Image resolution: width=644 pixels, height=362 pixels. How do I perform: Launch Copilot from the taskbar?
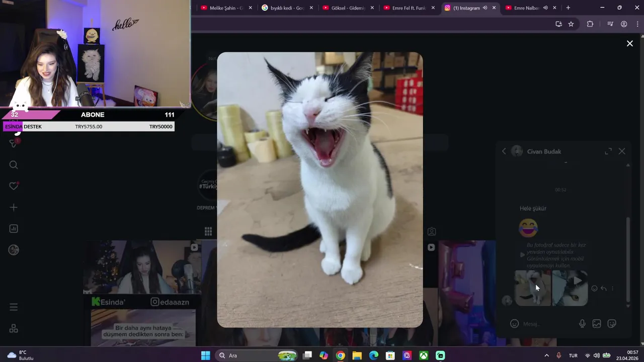pyautogui.click(x=324, y=355)
